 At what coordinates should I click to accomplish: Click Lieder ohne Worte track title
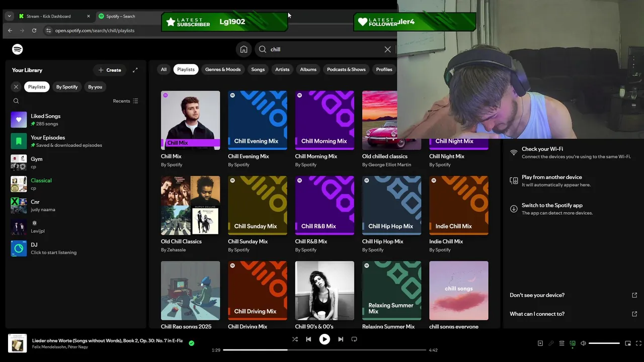pyautogui.click(x=107, y=340)
